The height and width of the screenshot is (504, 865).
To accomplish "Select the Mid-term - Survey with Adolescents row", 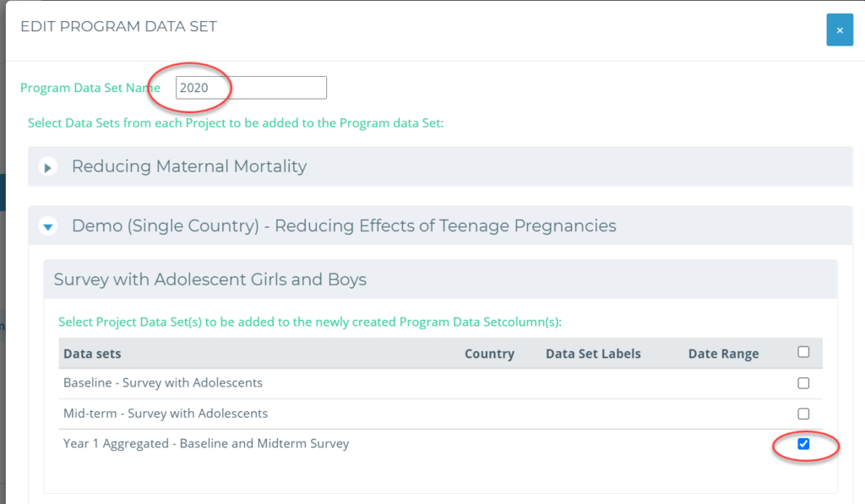I will coord(440,415).
